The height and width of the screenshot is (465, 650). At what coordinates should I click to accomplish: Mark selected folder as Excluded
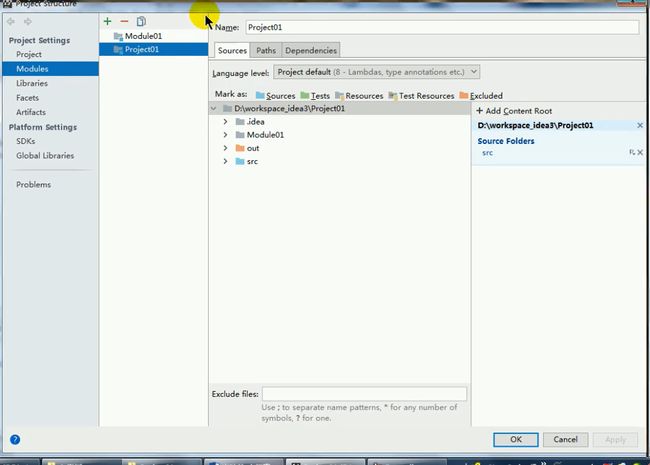[x=481, y=96]
